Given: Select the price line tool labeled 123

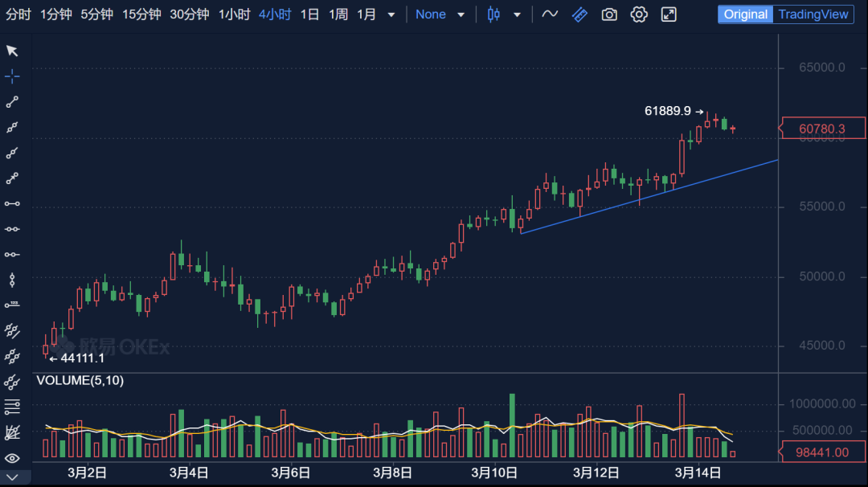Looking at the screenshot, I should (x=12, y=305).
